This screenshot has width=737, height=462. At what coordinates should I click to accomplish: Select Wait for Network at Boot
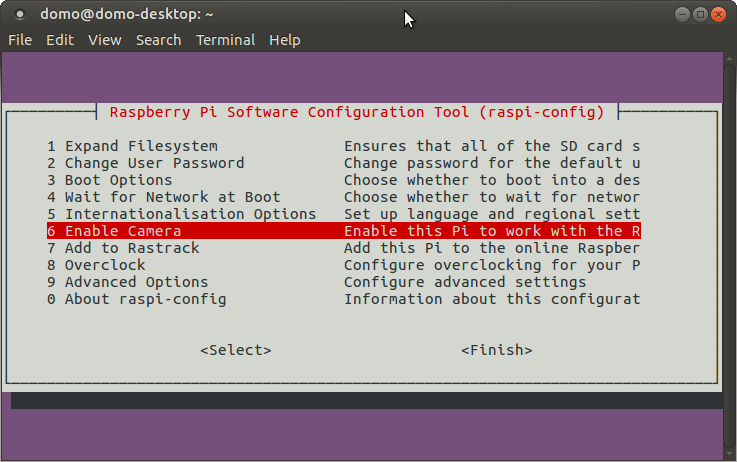pyautogui.click(x=163, y=197)
